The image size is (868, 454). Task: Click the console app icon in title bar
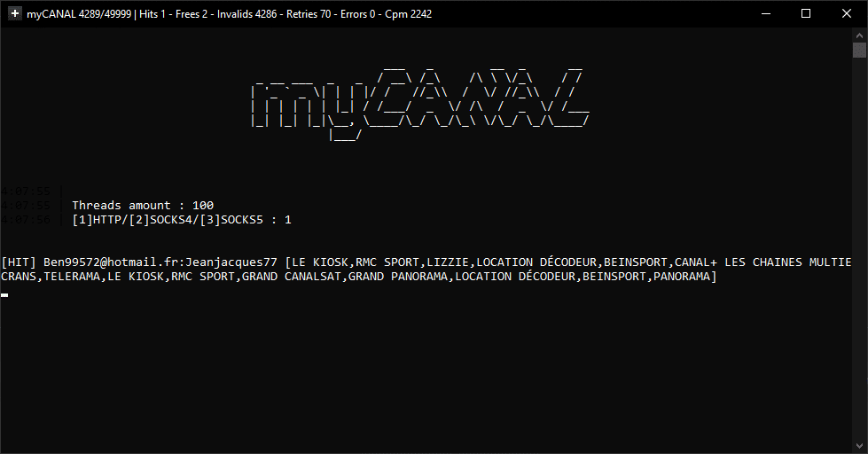point(14,14)
